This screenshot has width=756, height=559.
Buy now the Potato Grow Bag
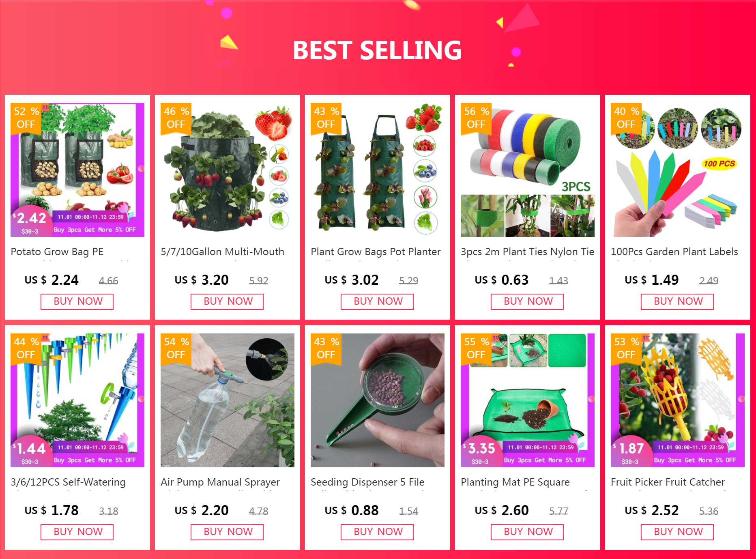coord(77,302)
